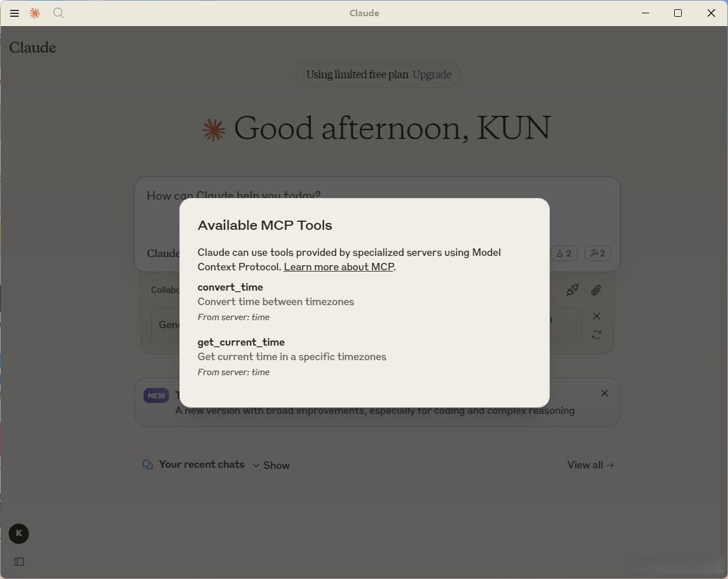Click the Claude starburst logo in title bar
728x579 pixels.
click(x=35, y=13)
